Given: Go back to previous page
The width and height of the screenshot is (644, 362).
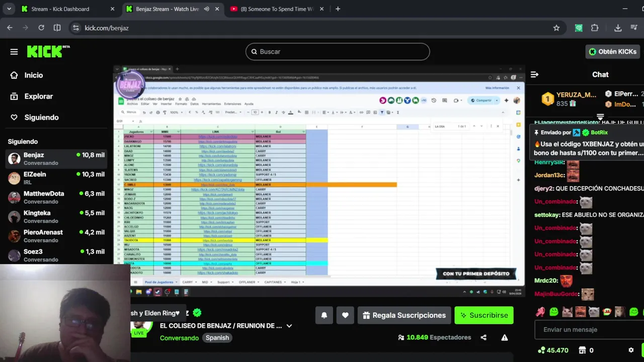Looking at the screenshot, I should click(x=10, y=28).
